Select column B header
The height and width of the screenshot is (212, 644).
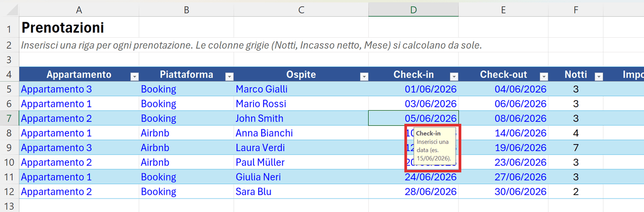[186, 10]
